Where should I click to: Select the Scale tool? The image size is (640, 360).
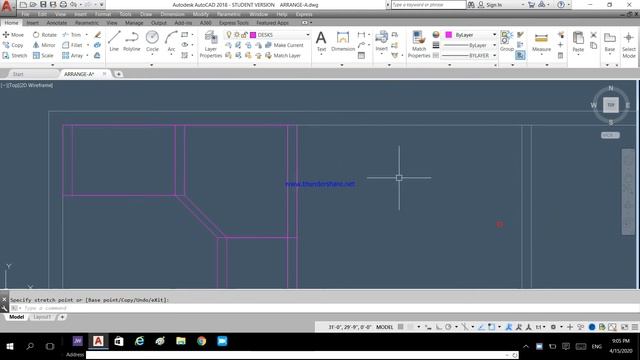(x=43, y=55)
